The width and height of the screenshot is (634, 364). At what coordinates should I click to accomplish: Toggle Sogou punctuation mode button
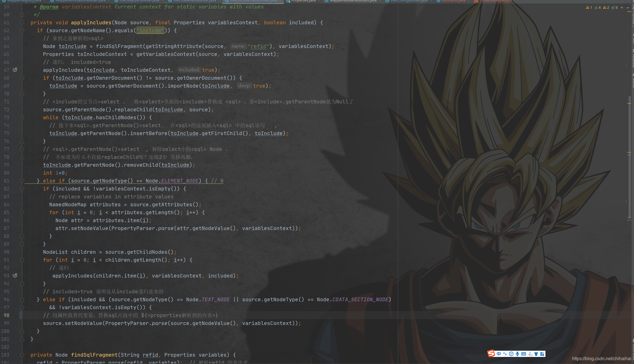(x=505, y=354)
